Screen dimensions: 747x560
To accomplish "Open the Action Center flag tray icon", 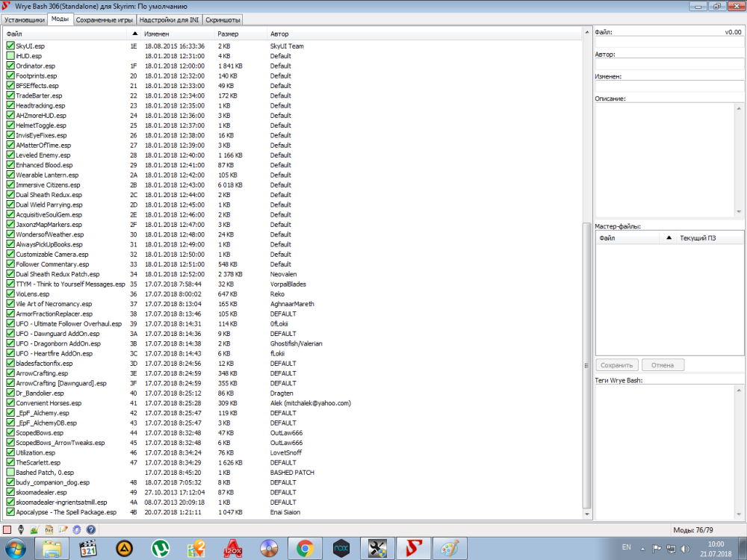I will [657, 549].
